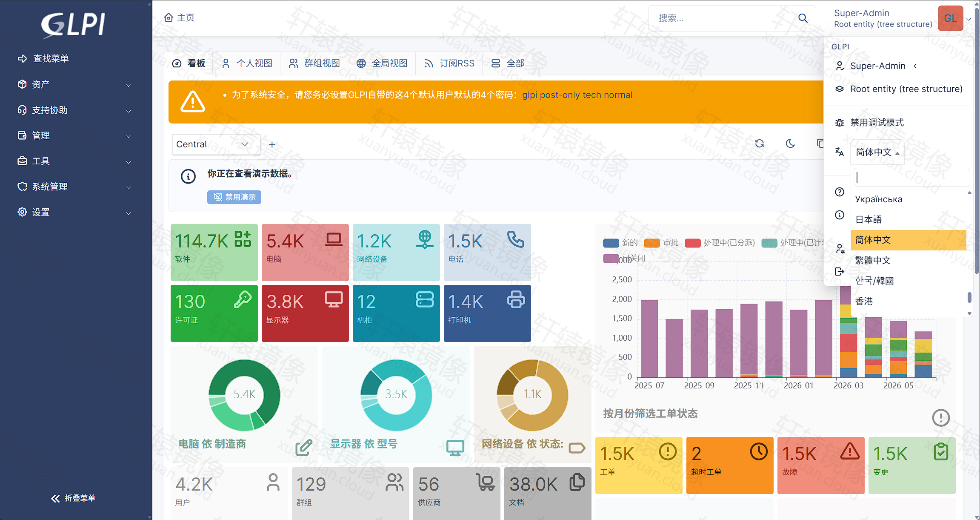Click the search magnifier icon

[x=803, y=18]
